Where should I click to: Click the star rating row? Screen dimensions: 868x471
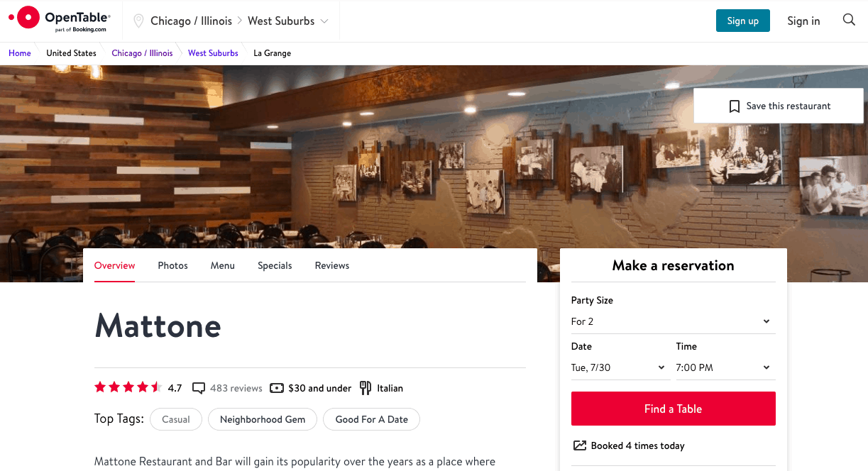128,387
